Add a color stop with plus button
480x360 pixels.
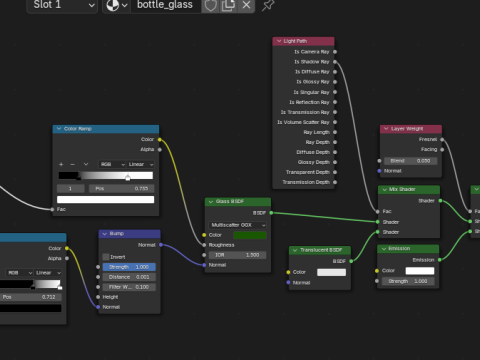(x=61, y=164)
